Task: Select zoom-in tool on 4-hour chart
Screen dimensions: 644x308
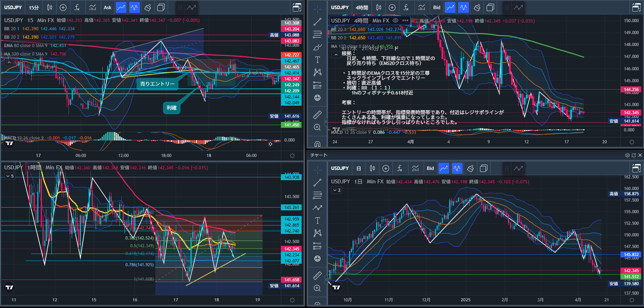Action: [317, 127]
